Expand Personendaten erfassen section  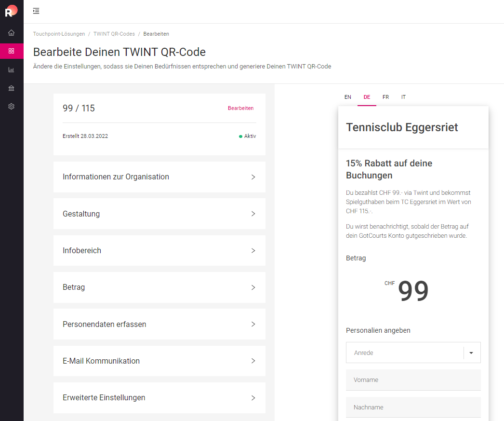[159, 324]
